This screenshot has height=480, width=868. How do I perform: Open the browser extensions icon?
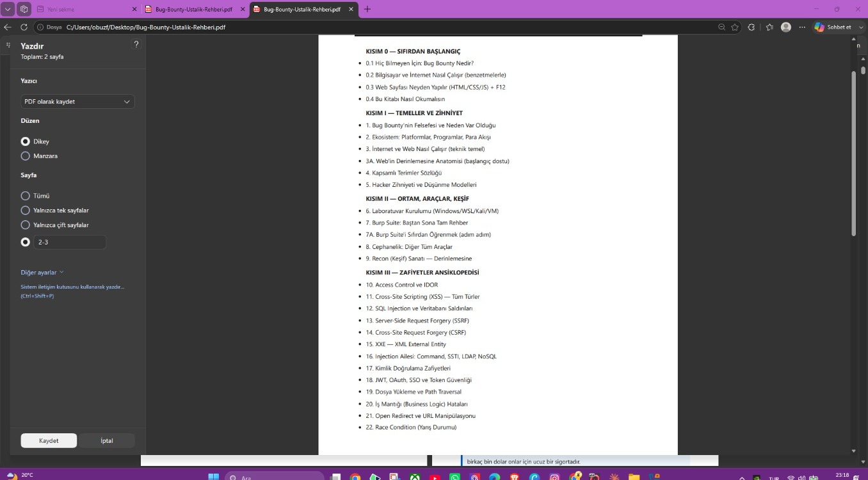coord(751,28)
